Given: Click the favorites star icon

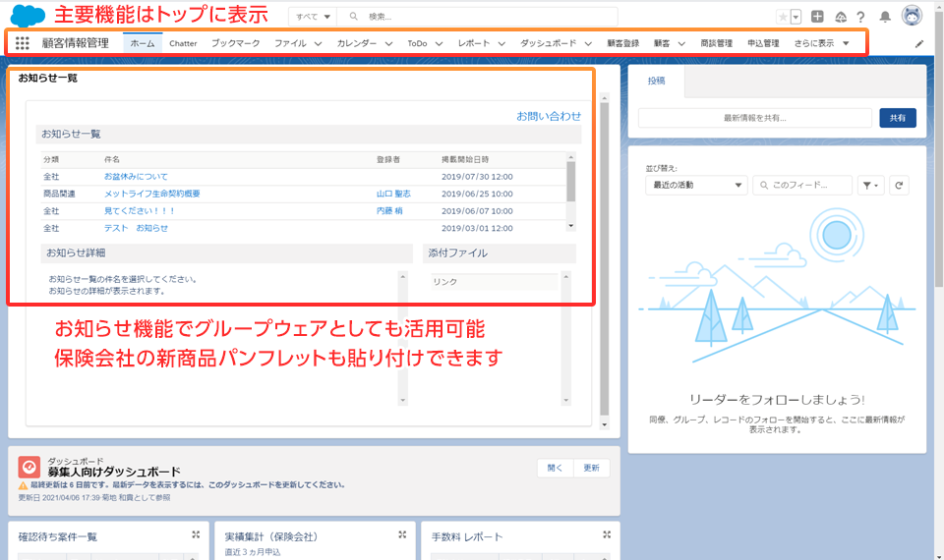Looking at the screenshot, I should point(783,17).
